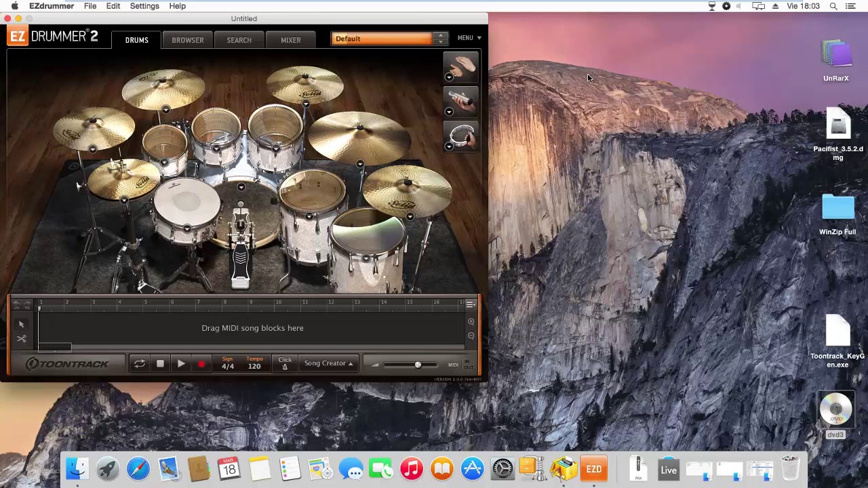Open App Store from the Dock
Image resolution: width=868 pixels, height=488 pixels.
click(472, 468)
